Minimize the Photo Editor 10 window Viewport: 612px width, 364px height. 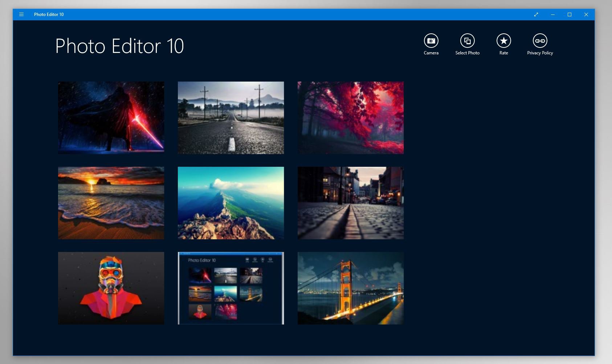click(553, 15)
